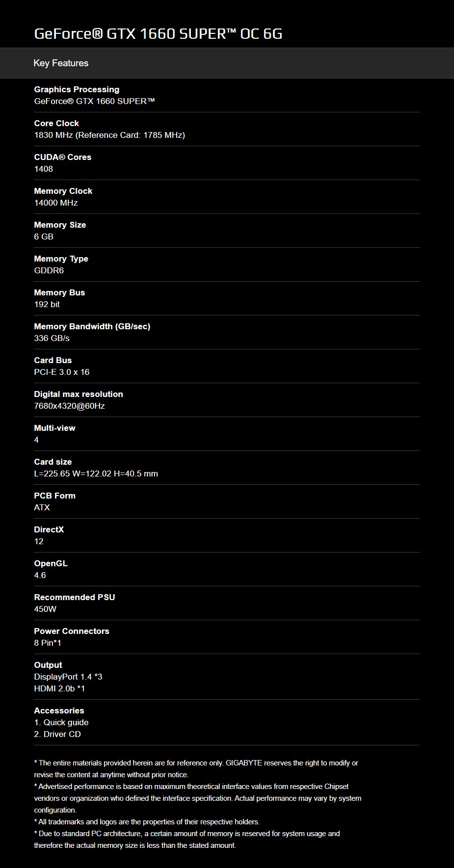Click the DisplayPort 1.4 output line
This screenshot has height=868, width=454.
tap(68, 677)
